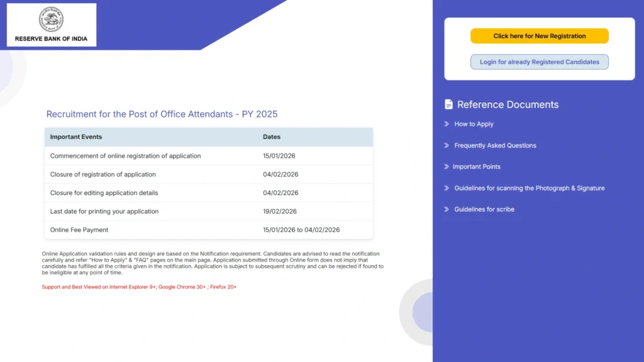This screenshot has height=362, width=644.
Task: Select the Important Events column header
Action: point(76,136)
